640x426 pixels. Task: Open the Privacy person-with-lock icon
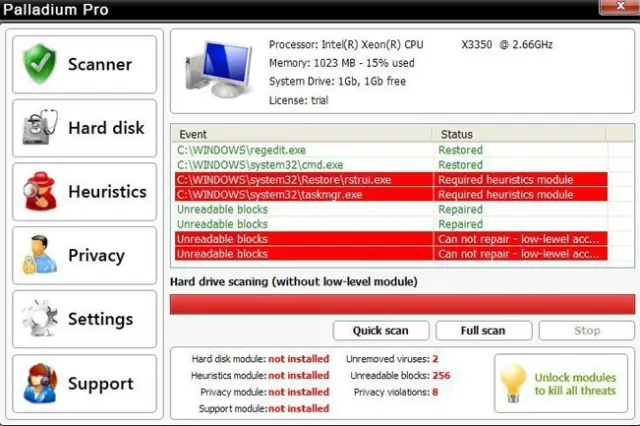click(x=40, y=255)
